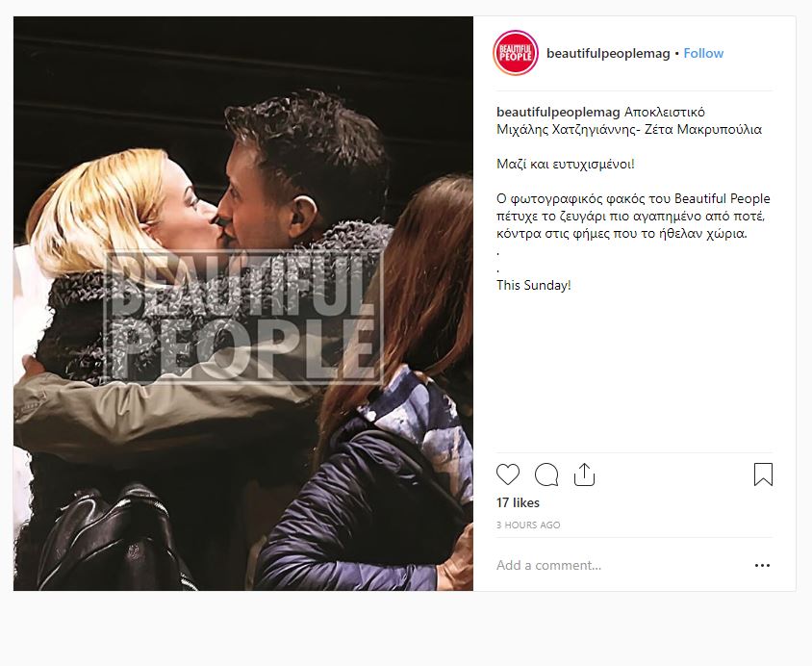812x666 pixels.
Task: Open beautifulpeoplemag username in the post header
Action: (x=608, y=53)
